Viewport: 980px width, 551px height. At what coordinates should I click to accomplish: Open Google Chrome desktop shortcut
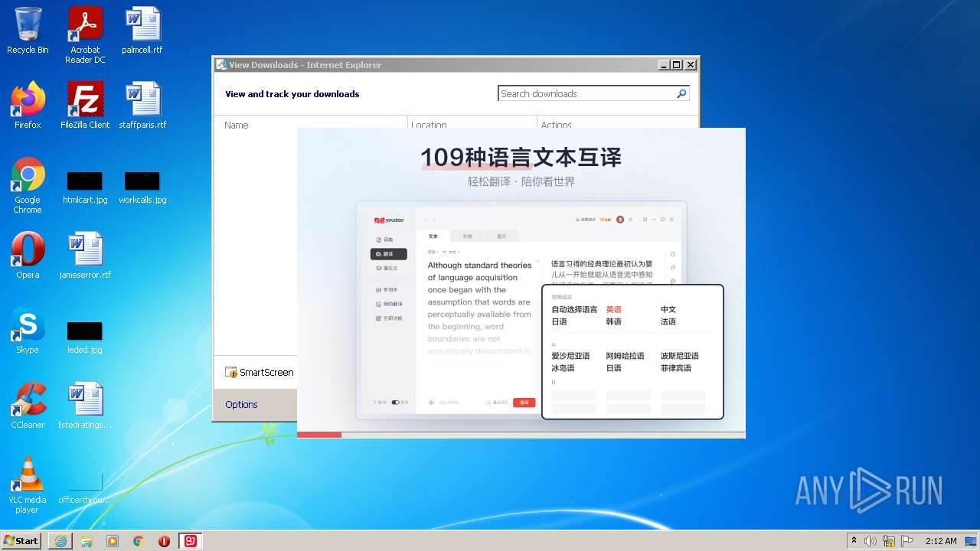(28, 185)
